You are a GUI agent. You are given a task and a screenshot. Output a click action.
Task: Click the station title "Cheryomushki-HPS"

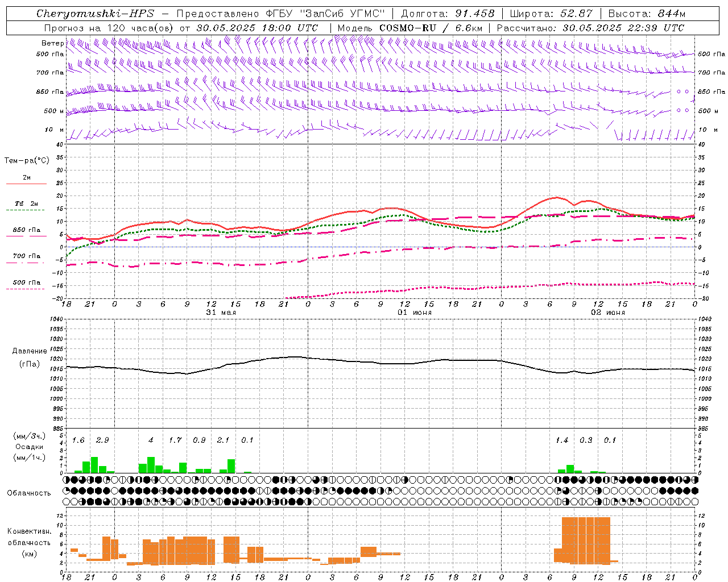click(x=96, y=14)
